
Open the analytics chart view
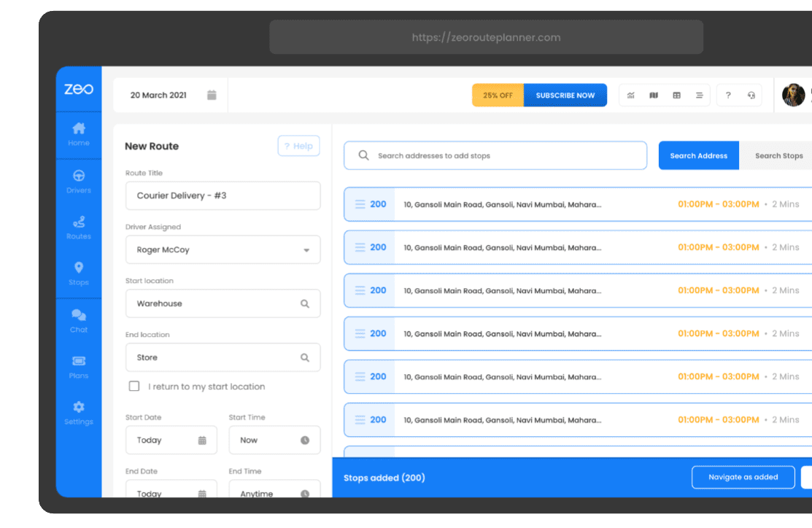[630, 95]
